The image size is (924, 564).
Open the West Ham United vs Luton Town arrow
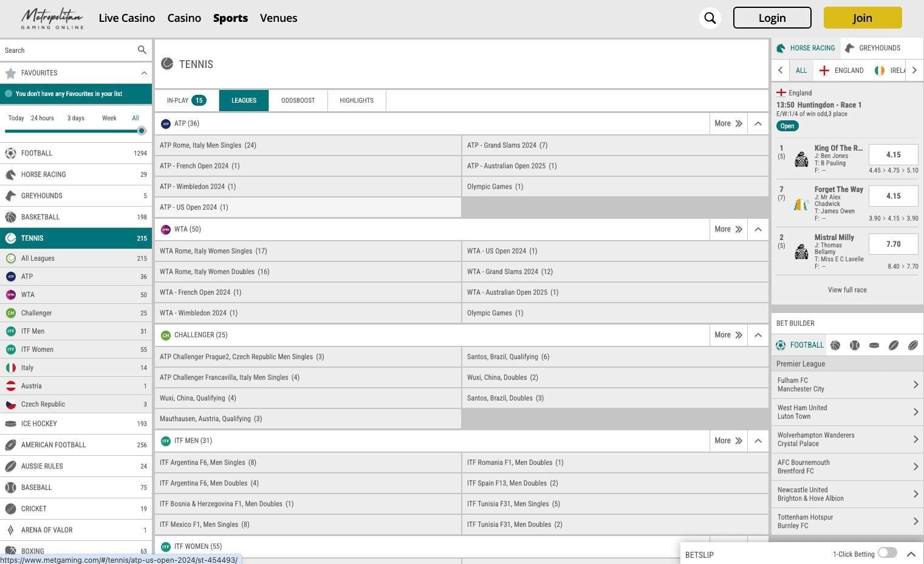pos(915,412)
